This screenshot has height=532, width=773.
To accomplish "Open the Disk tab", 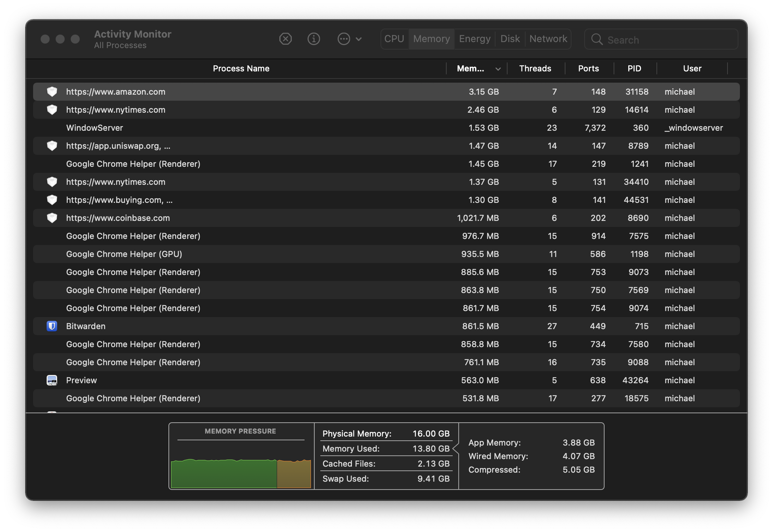I will pos(510,39).
